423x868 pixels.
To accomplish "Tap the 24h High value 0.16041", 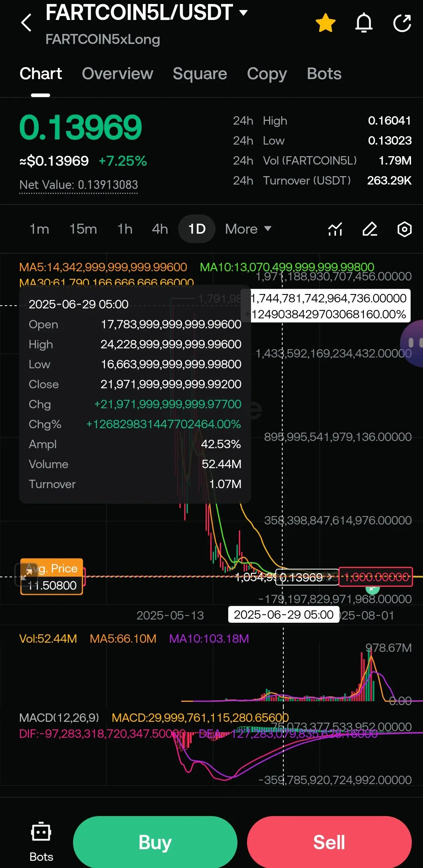I will point(389,121).
